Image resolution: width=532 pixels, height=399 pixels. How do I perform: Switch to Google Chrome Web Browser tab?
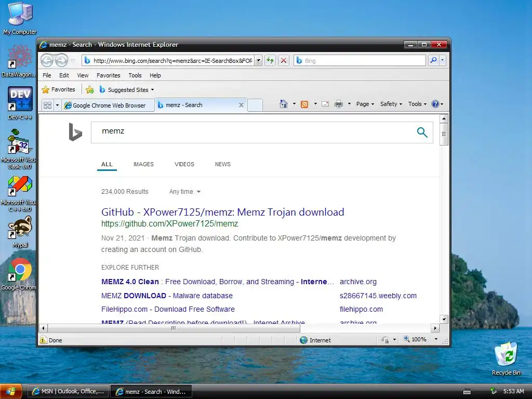point(108,105)
